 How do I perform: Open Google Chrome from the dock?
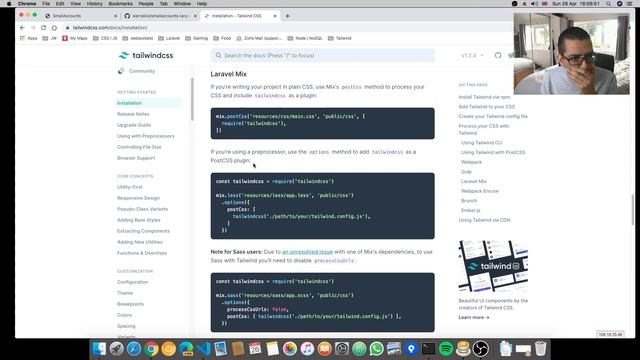pyautogui.click(x=151, y=349)
